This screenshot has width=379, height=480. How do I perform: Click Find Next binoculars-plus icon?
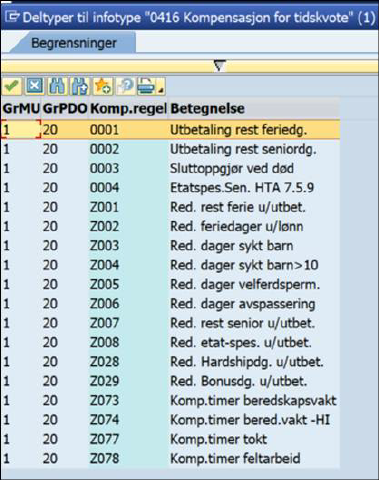pyautogui.click(x=80, y=86)
